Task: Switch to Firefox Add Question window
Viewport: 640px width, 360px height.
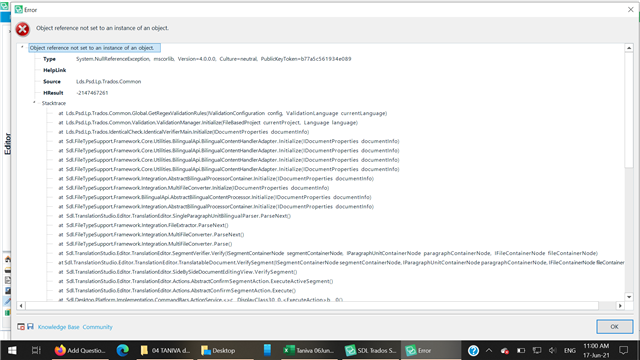Action: click(80, 350)
